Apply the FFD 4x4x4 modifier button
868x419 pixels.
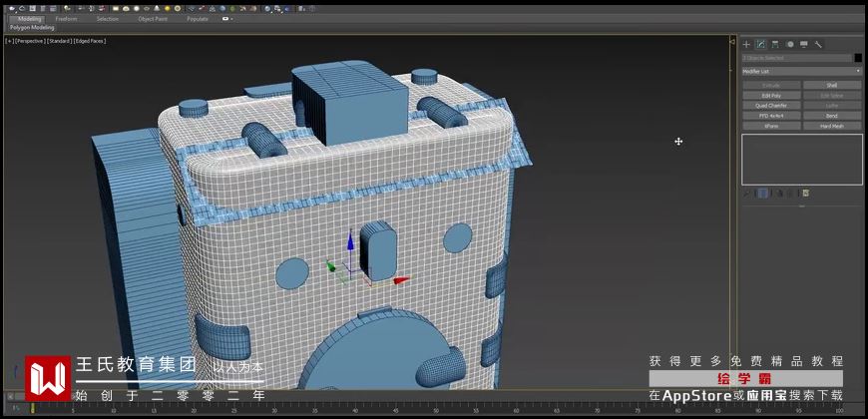pos(771,117)
